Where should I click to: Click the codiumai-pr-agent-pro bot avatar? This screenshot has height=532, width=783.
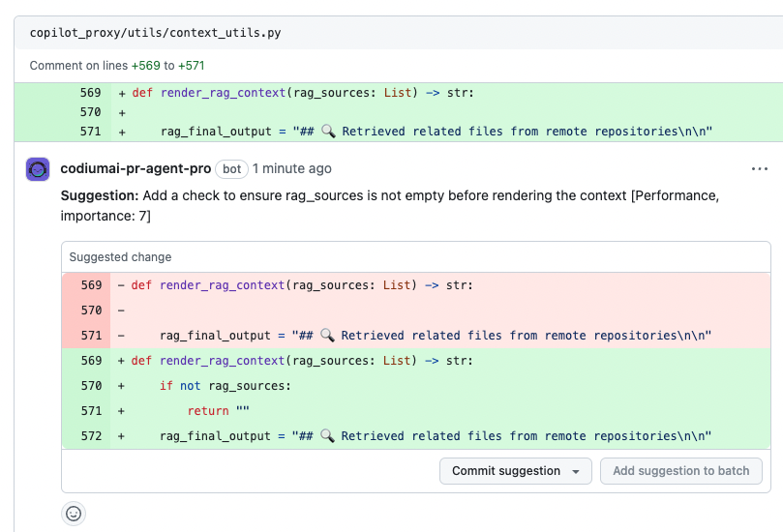point(38,169)
